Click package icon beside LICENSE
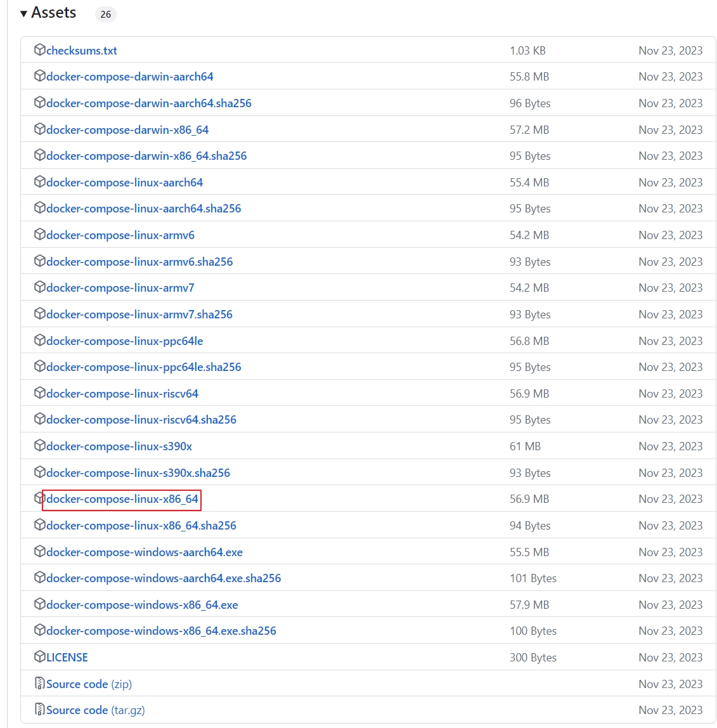 (39, 656)
